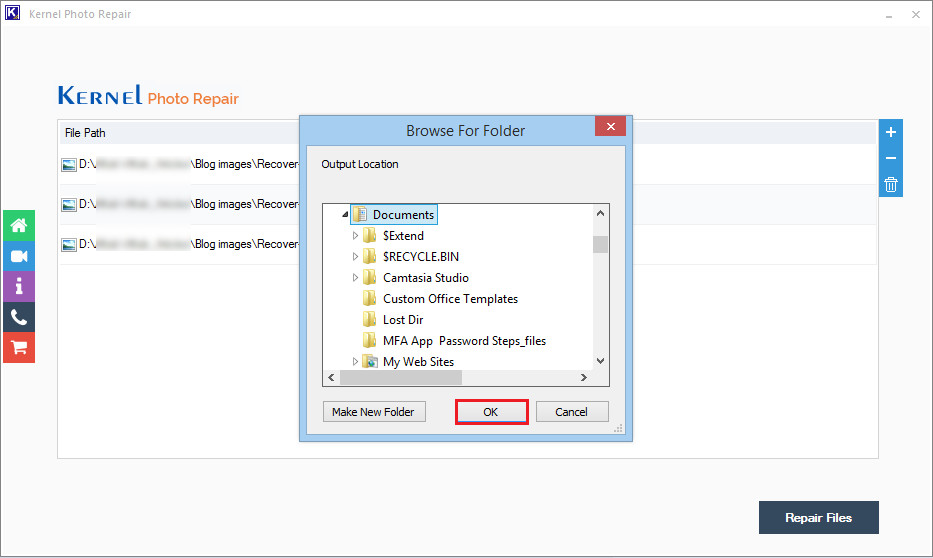This screenshot has width=933, height=558.
Task: Click the minus remove-file icon
Action: 891,158
